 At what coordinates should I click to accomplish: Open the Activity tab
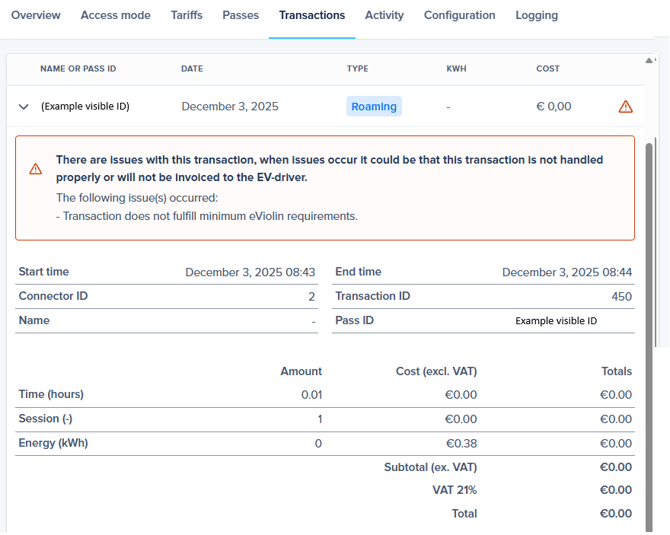[x=384, y=16]
